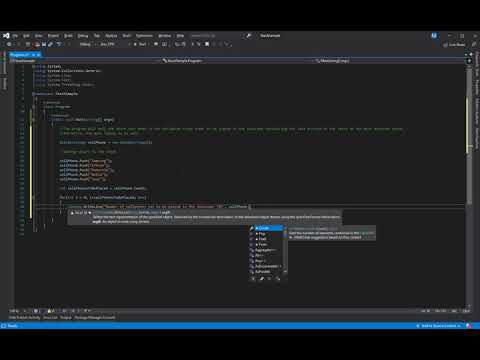Open the Analyze menu
The height and width of the screenshot is (360, 480).
pos(111,36)
